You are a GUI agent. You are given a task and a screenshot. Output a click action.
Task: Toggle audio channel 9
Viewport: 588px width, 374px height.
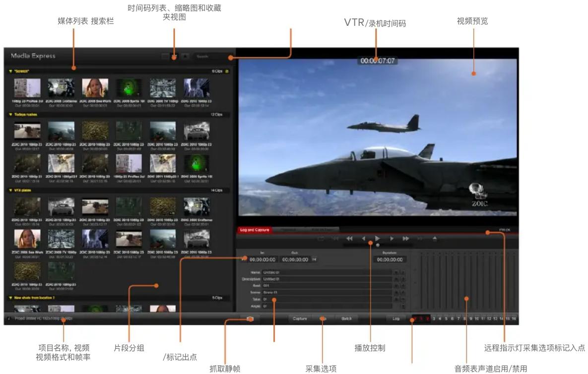click(x=470, y=319)
